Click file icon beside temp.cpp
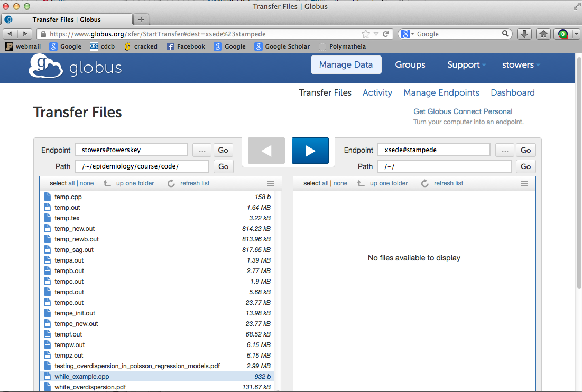582x392 pixels. click(x=48, y=197)
